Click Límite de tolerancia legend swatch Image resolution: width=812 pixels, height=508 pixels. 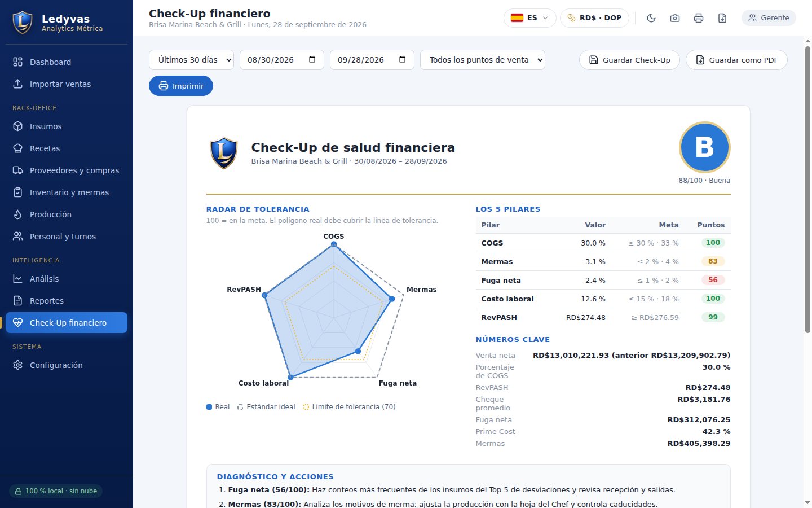tap(306, 407)
